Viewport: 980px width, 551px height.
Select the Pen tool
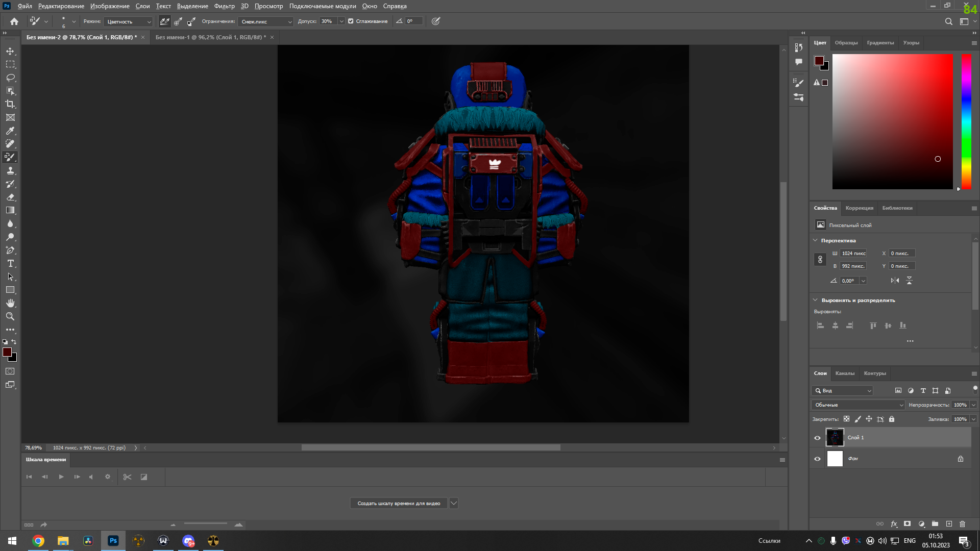pos(10,250)
